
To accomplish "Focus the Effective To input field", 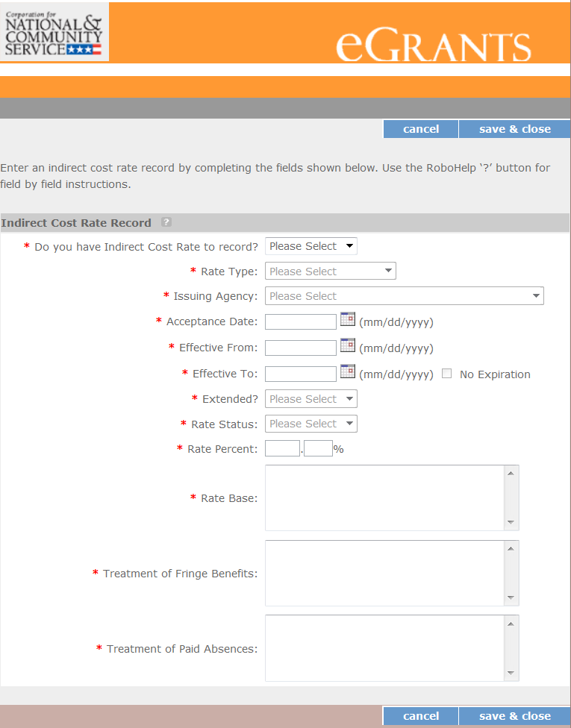I will point(301,374).
